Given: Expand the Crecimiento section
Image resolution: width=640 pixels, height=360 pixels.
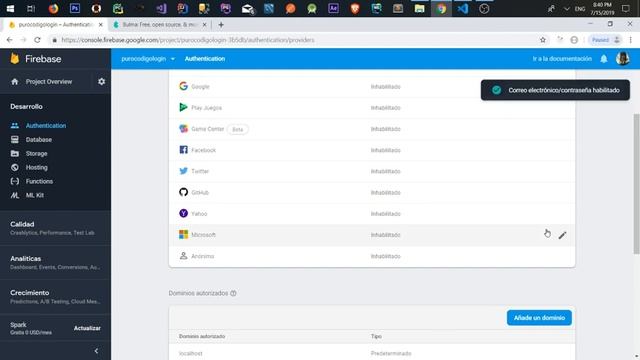Looking at the screenshot, I should [x=56, y=296].
